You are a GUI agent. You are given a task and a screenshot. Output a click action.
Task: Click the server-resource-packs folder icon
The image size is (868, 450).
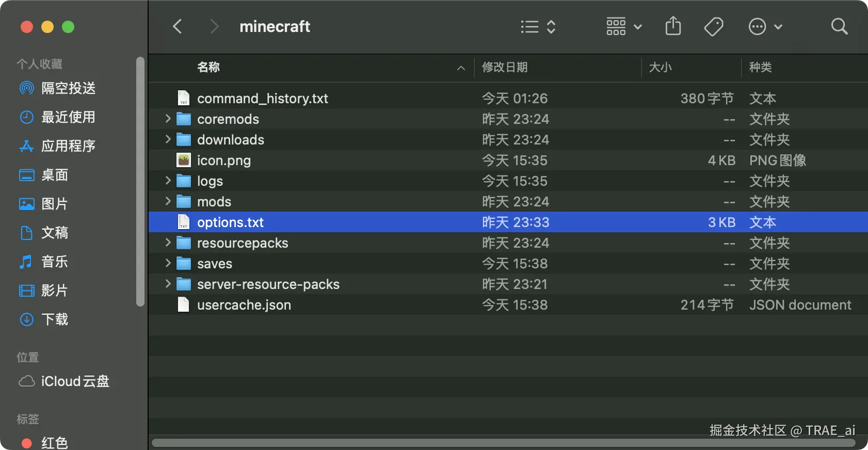(184, 284)
